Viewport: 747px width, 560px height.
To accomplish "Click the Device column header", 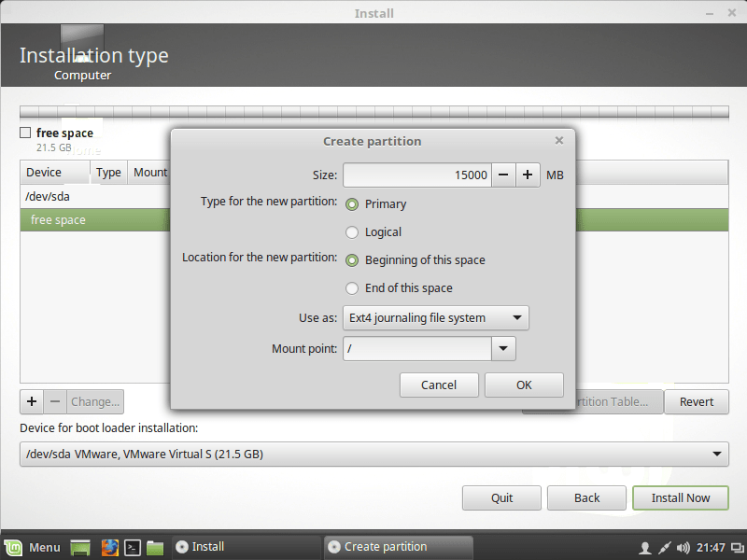I will click(x=55, y=173).
